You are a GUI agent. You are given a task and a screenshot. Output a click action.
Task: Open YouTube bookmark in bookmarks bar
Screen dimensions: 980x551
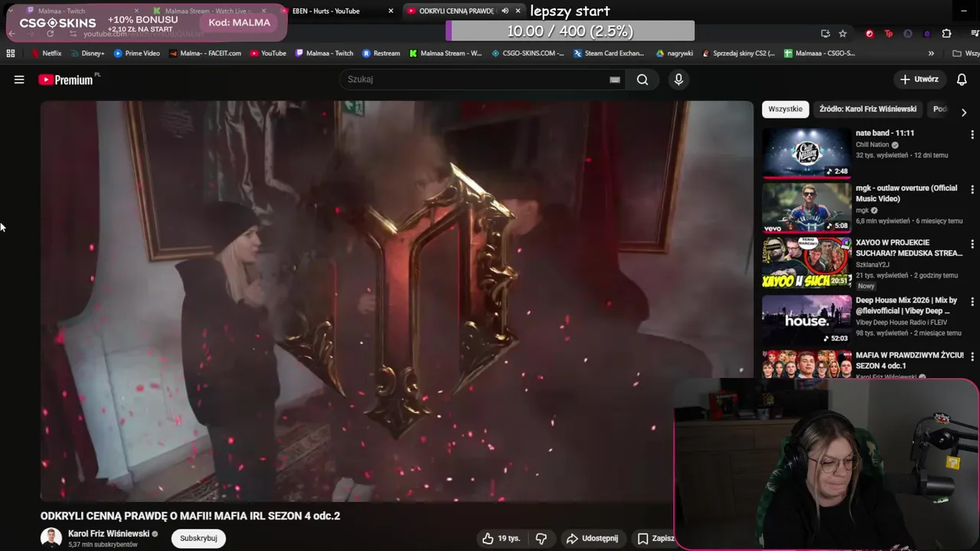(x=268, y=54)
